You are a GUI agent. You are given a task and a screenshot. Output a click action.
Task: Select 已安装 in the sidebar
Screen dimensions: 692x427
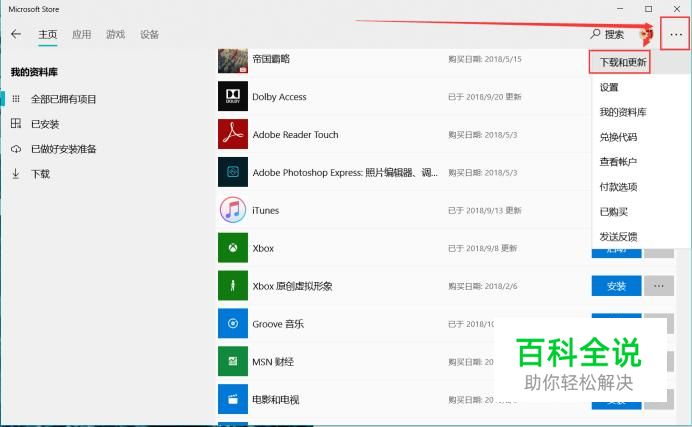45,124
